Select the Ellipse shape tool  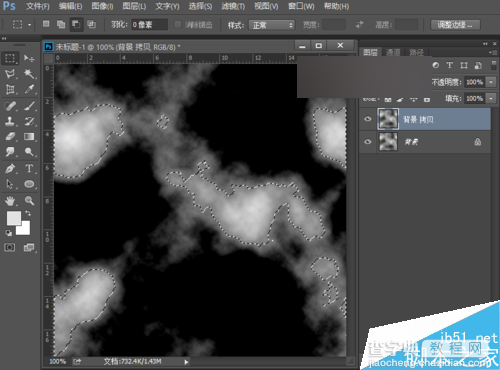29,184
